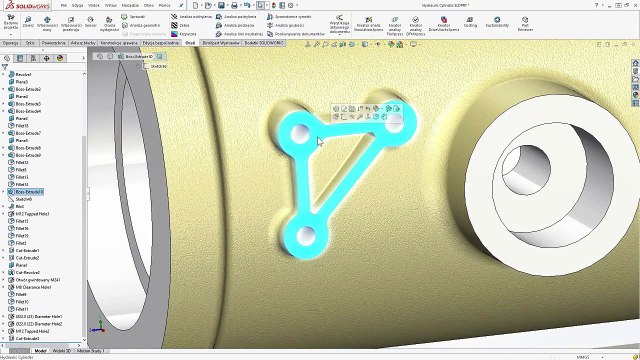Open the Part Reviewer tool
This screenshot has height=360, width=640.
coord(525,24)
